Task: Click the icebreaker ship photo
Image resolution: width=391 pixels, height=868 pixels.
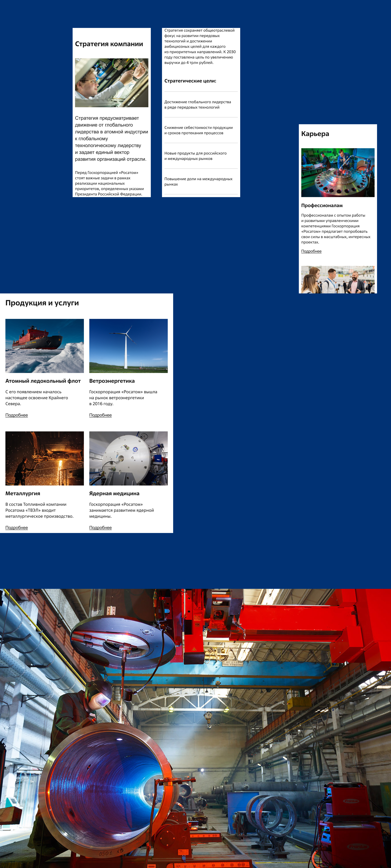Action: 44,346
